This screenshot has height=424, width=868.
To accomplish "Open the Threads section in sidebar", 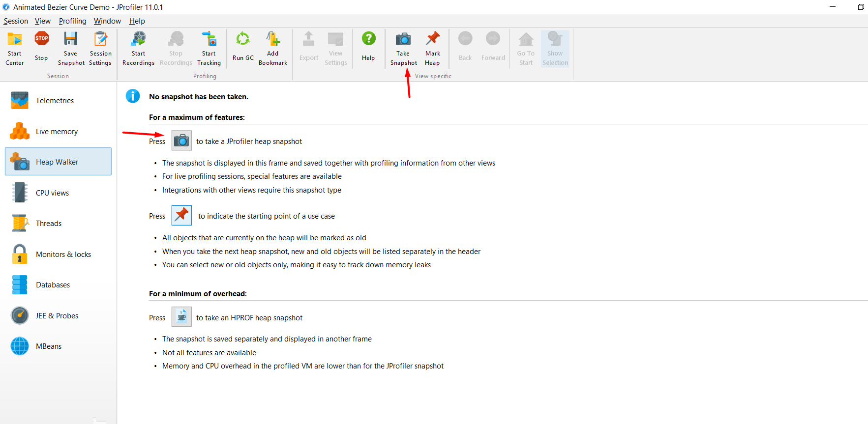I will pos(59,224).
